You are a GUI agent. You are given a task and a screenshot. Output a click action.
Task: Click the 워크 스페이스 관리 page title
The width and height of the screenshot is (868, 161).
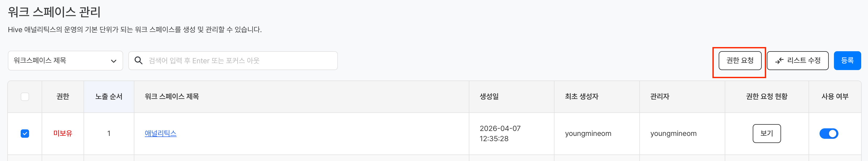click(54, 12)
